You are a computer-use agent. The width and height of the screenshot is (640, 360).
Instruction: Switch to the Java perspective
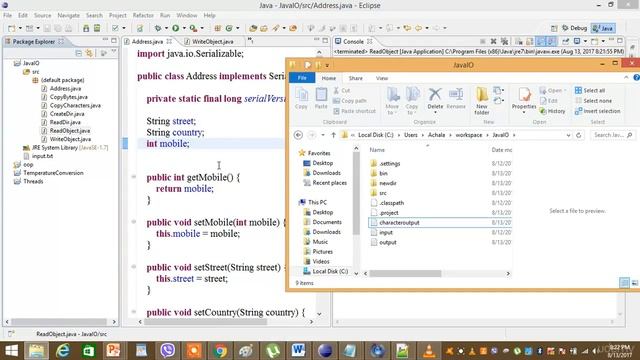(603, 28)
